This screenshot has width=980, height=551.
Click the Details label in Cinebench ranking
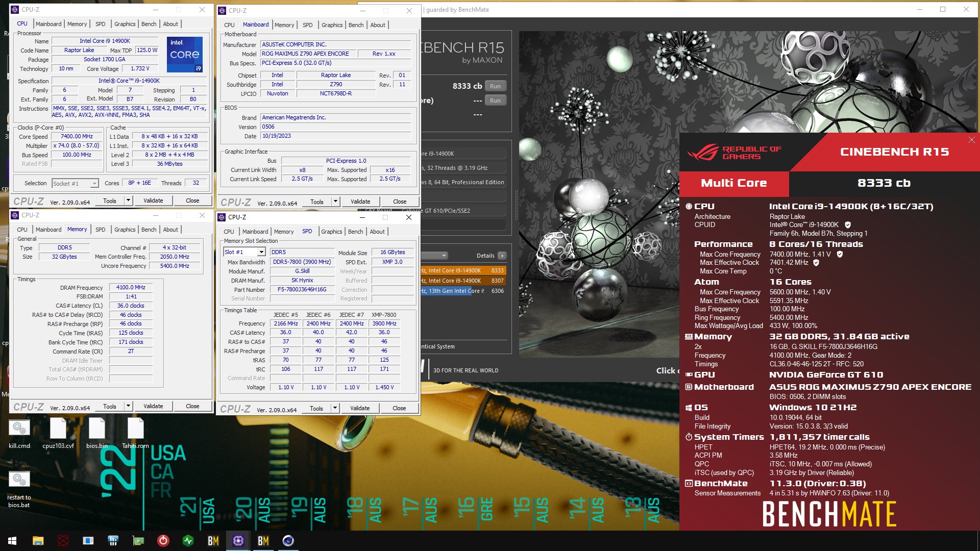tap(485, 256)
